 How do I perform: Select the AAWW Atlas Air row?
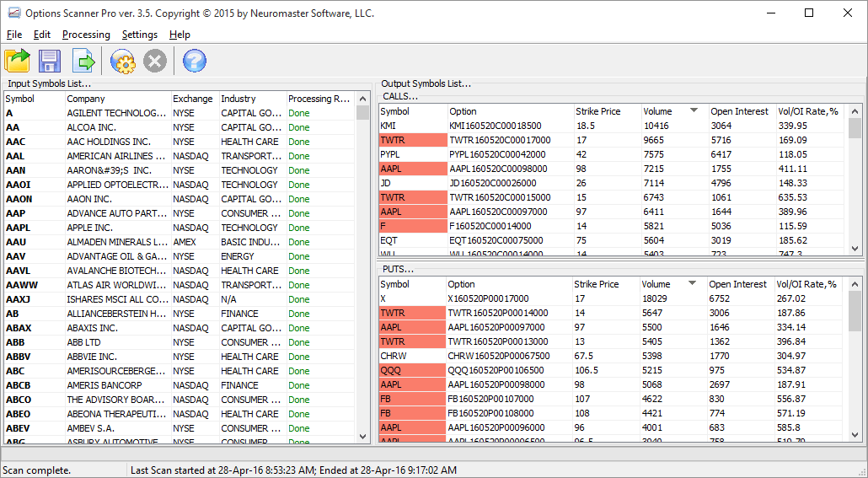tap(179, 285)
